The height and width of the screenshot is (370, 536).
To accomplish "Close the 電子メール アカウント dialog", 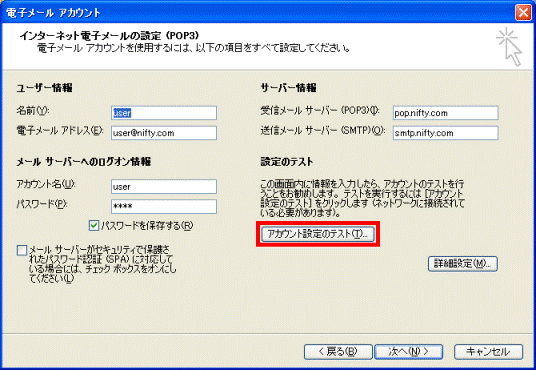I will point(523,13).
